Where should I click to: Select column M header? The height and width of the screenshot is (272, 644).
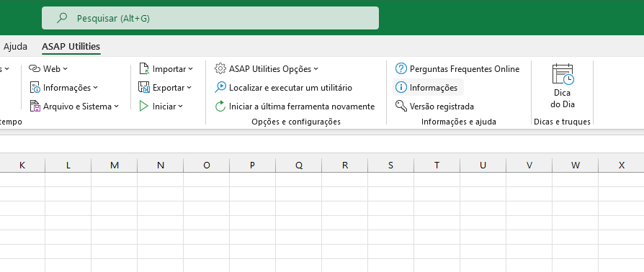(x=115, y=165)
